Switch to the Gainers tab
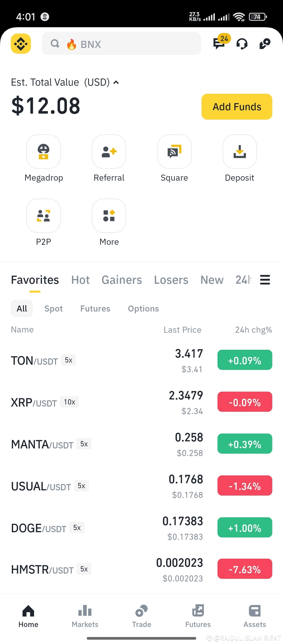Viewport: 283px width, 644px height. pos(122,280)
